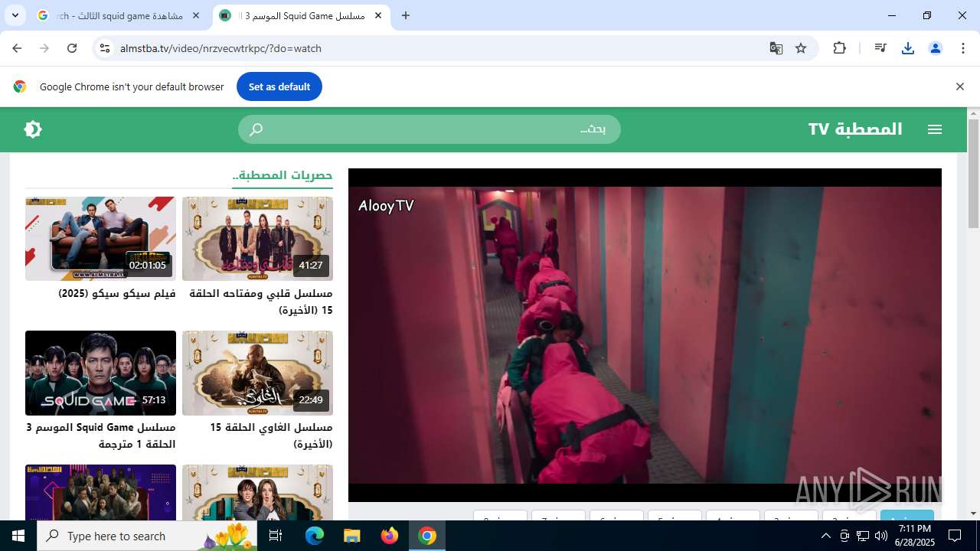Image resolution: width=980 pixels, height=551 pixels.
Task: Go back with browser back arrow
Action: (17, 48)
